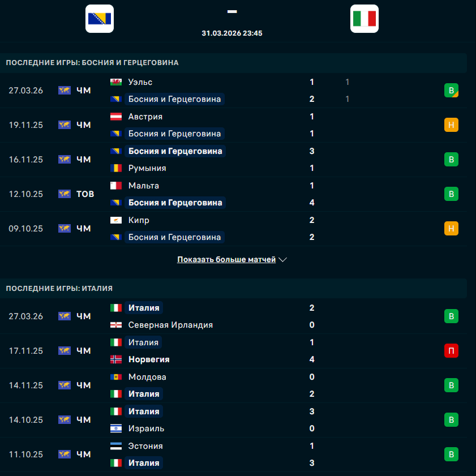Expand the chevron next to Показать больше матчей

pos(283,260)
